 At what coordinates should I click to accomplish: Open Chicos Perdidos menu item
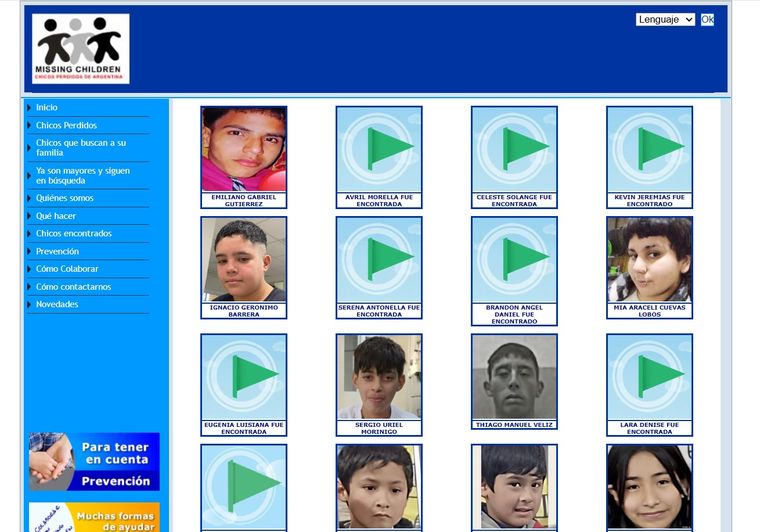coord(66,125)
